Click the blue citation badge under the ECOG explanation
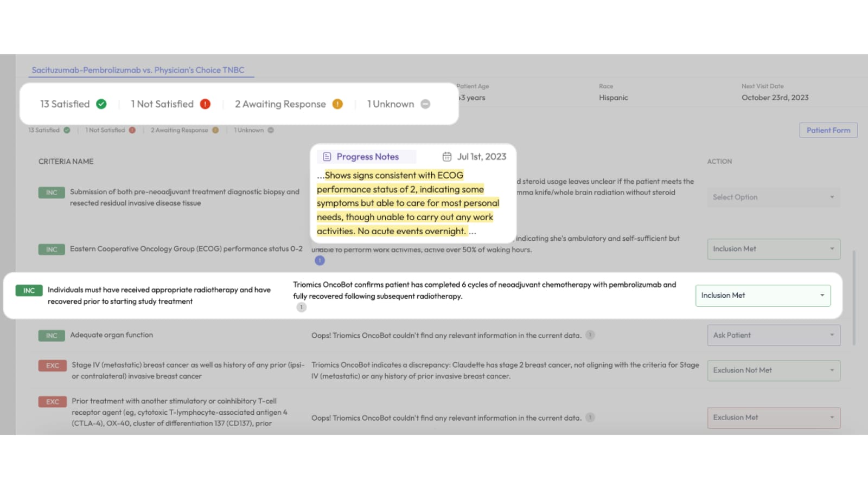This screenshot has height=488, width=868. click(x=320, y=261)
